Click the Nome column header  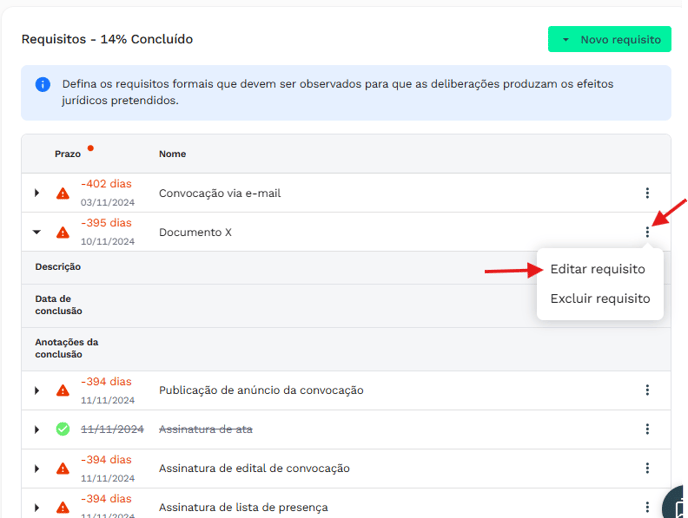click(x=172, y=154)
